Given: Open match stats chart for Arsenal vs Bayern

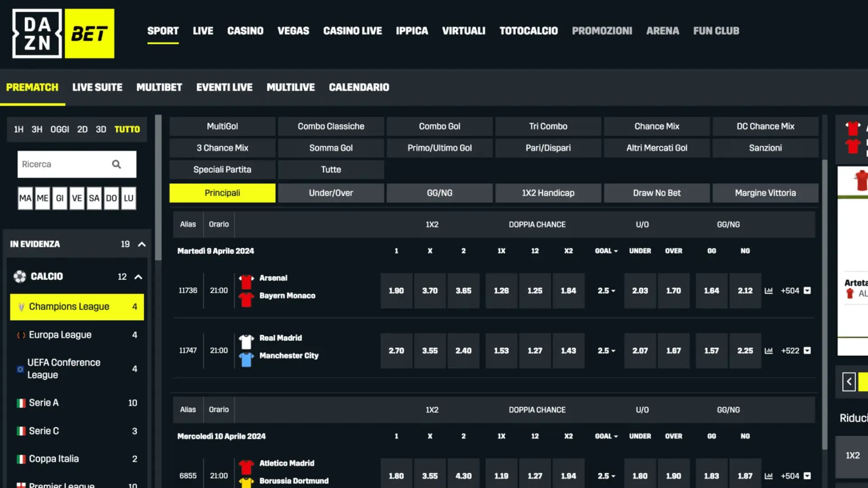Looking at the screenshot, I should coord(769,291).
